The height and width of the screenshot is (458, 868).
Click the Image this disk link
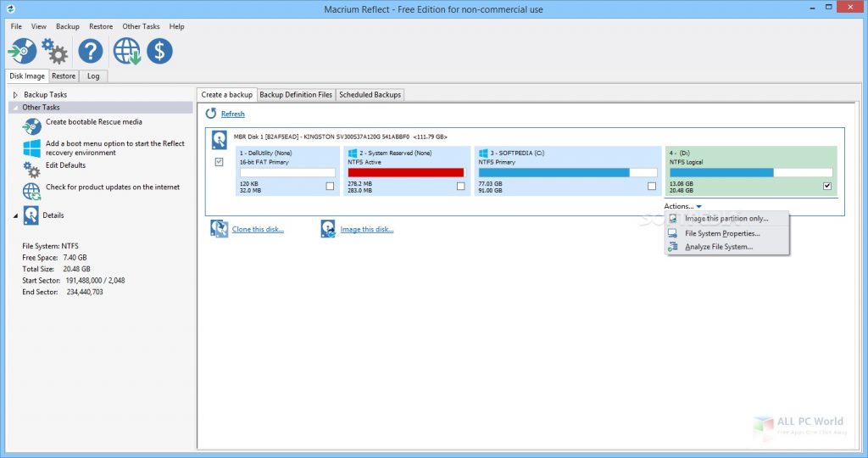(367, 229)
